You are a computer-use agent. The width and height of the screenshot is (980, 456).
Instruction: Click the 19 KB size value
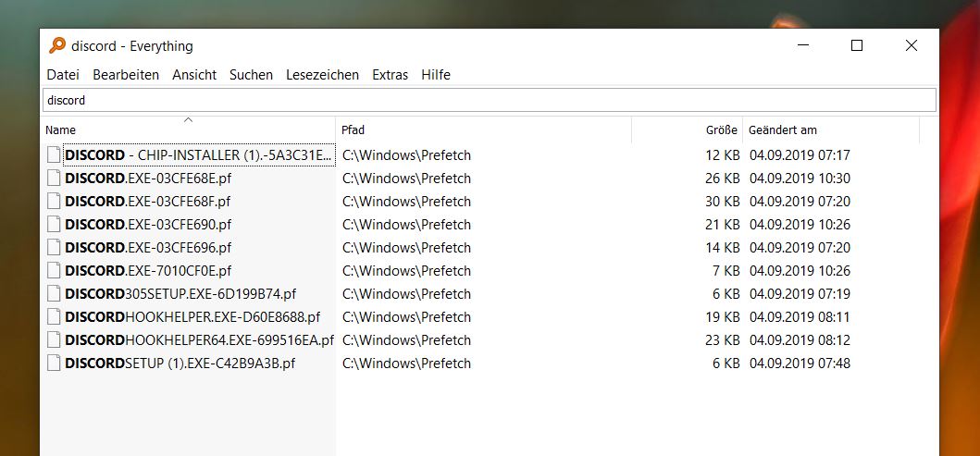click(723, 316)
